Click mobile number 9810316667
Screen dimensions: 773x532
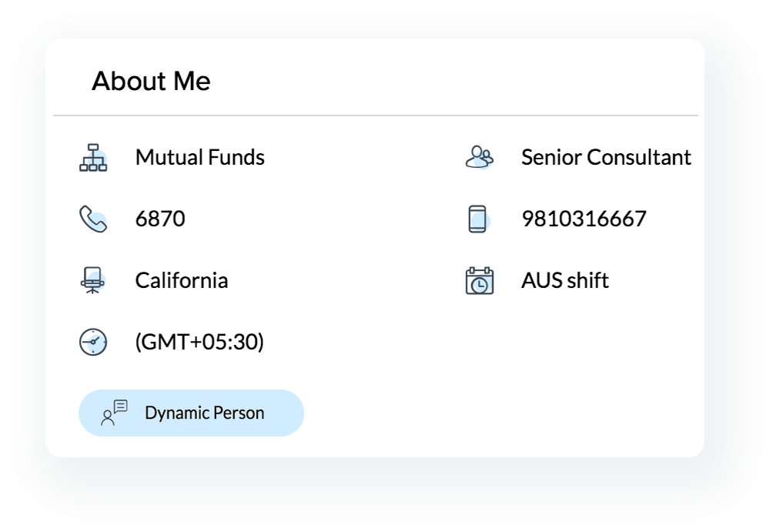coord(584,219)
